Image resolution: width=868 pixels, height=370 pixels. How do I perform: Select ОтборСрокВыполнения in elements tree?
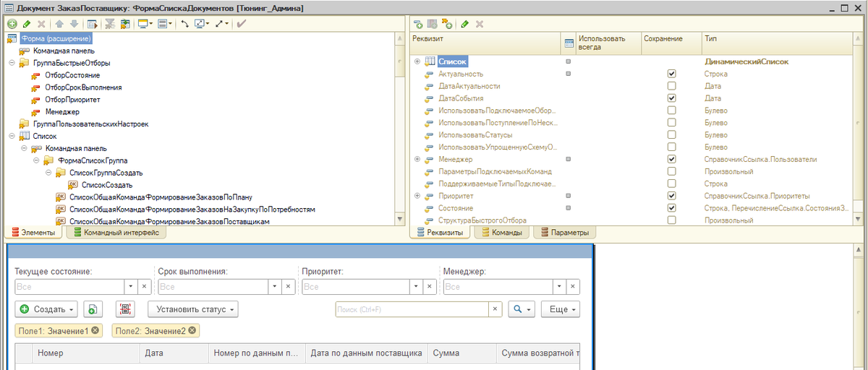(83, 87)
